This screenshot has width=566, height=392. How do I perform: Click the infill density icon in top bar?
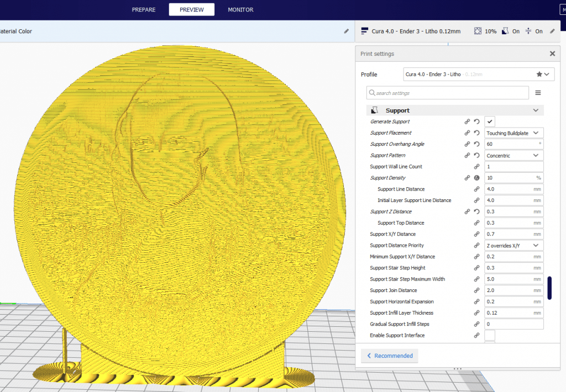(479, 31)
